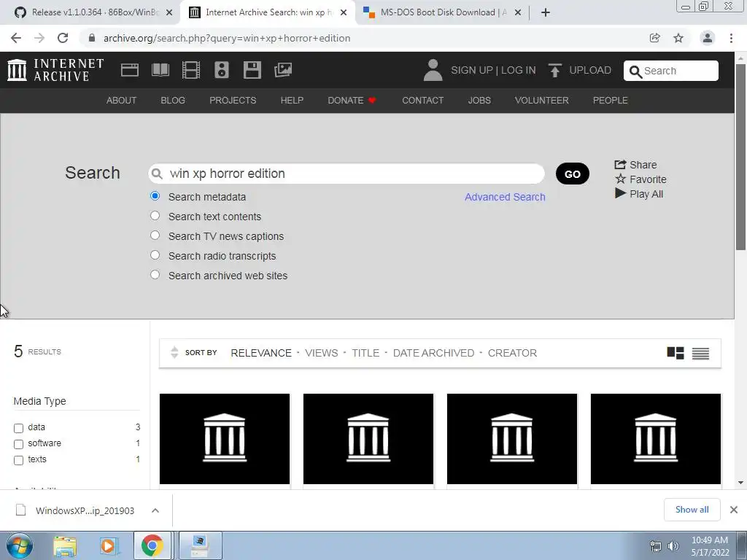
Task: Open the Video film strip icon
Action: coord(191,70)
